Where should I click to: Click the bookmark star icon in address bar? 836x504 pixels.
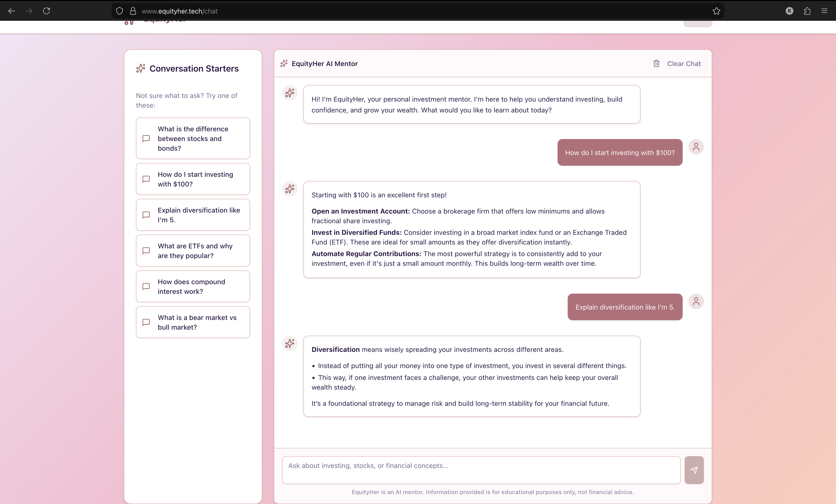(716, 11)
